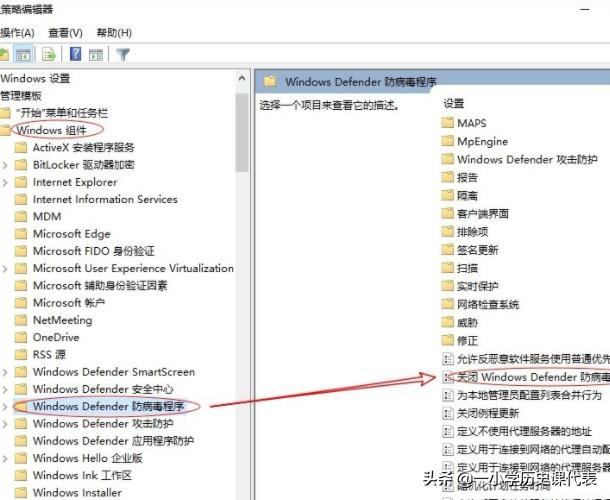
Task: Expand the Internet Explorer tree node
Action: [6, 183]
